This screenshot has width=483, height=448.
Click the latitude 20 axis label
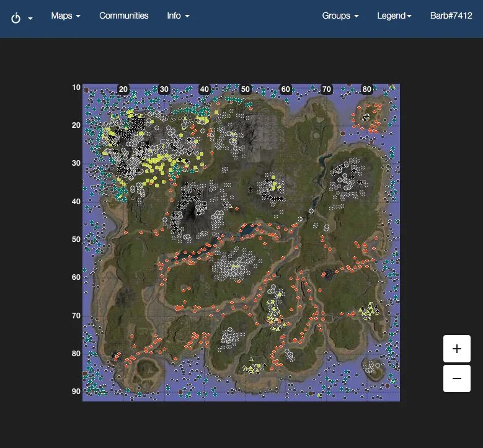[76, 125]
